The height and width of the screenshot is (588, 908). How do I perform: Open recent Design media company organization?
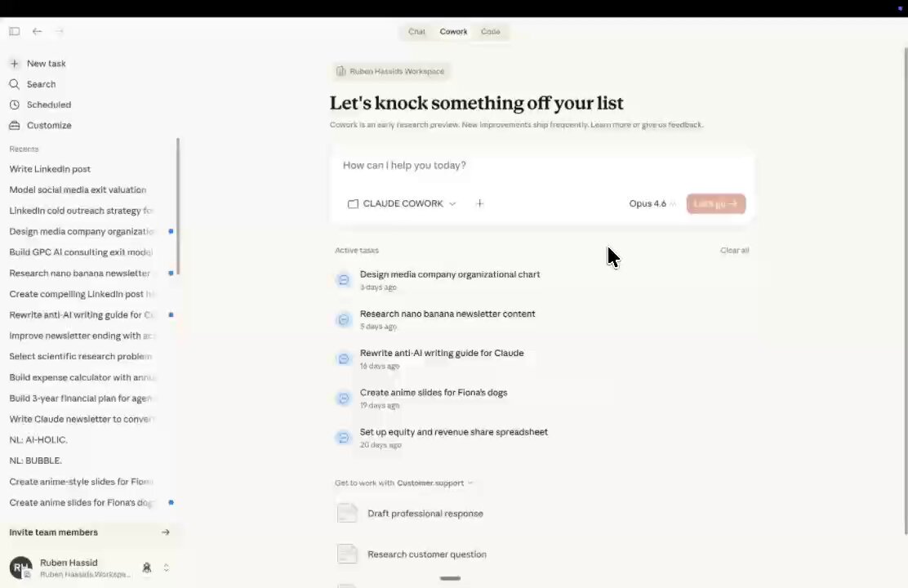tap(81, 231)
